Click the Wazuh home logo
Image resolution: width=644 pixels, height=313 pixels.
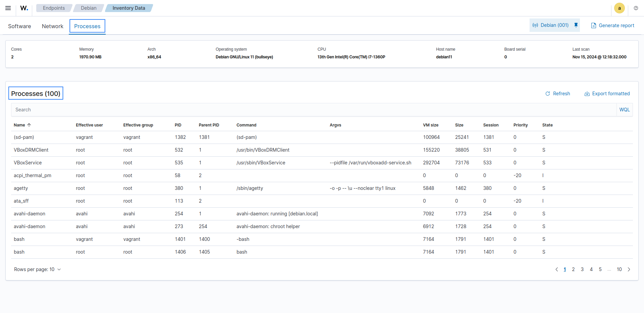tap(24, 8)
